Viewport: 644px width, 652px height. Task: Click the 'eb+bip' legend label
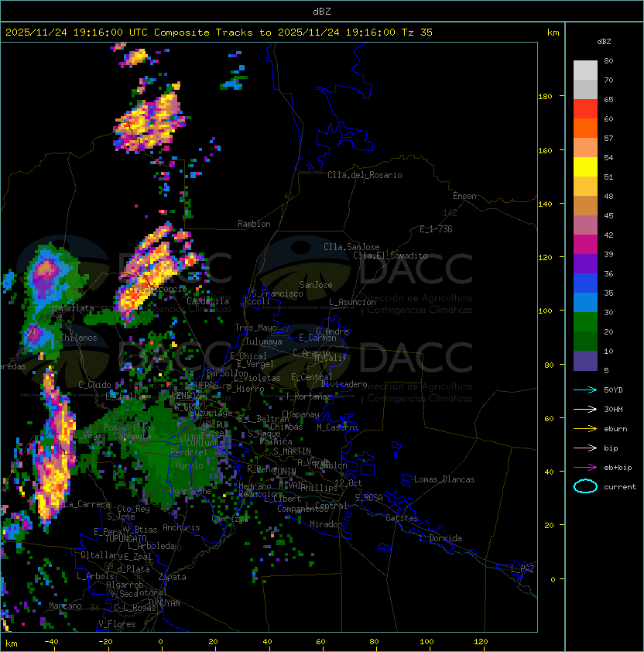(618, 468)
